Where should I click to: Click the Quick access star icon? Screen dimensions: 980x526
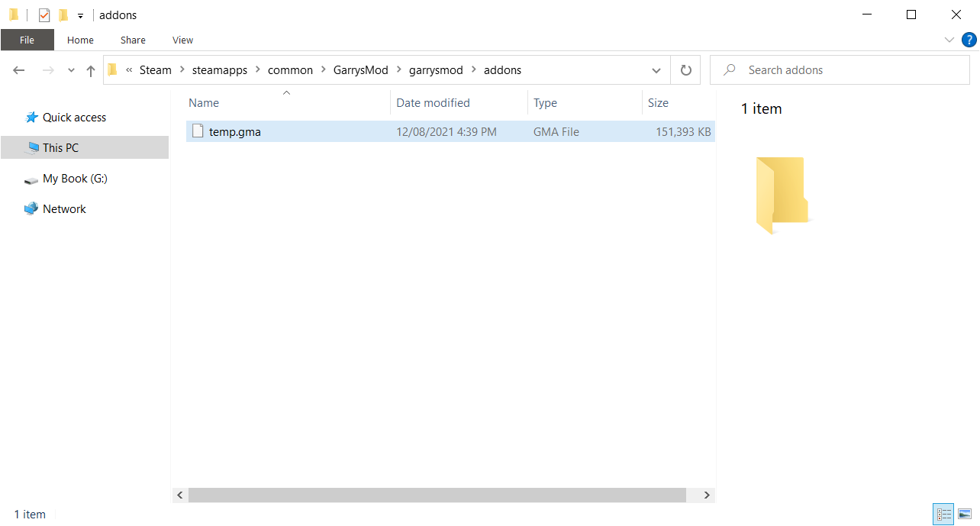tap(31, 117)
